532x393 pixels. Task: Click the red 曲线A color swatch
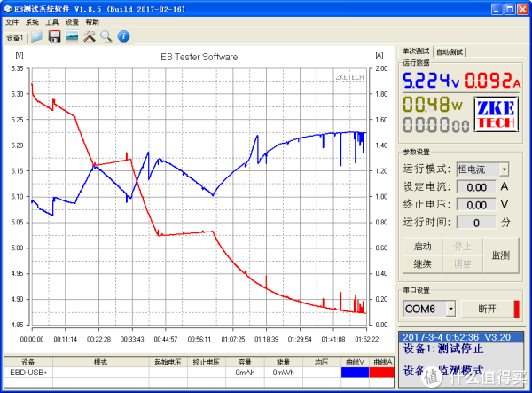[381, 373]
